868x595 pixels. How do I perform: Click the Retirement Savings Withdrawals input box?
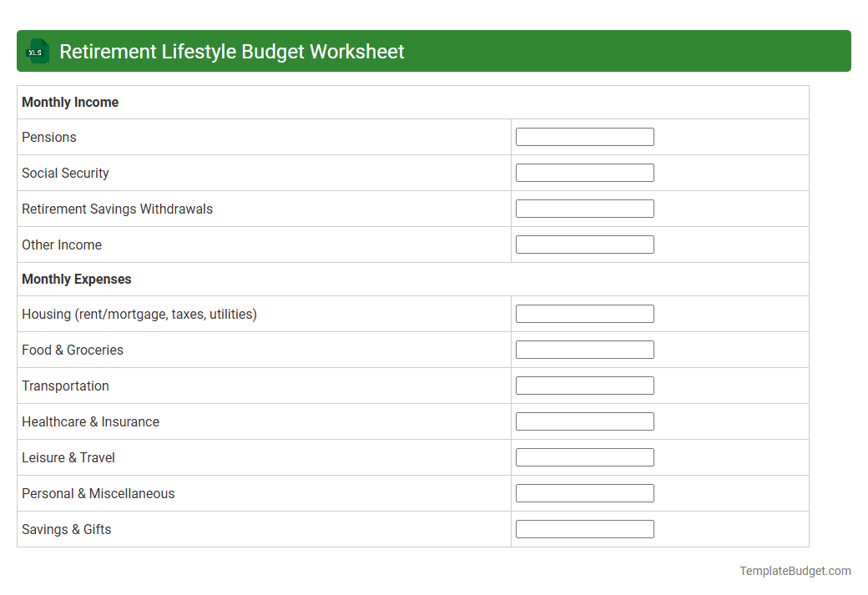[x=584, y=208]
